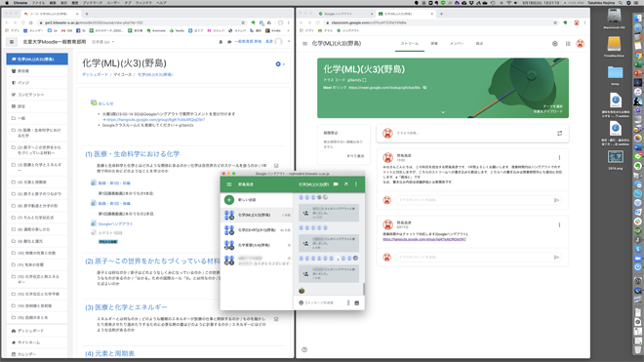644x362 pixels.
Task: Open Moodle messages speech bubble icon
Action: pyautogui.click(x=229, y=42)
